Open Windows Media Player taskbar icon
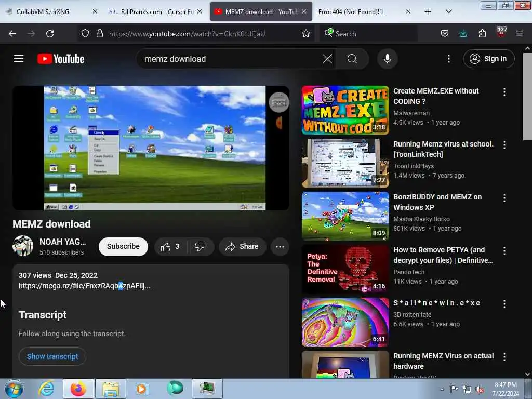Screen dimensions: 532x399 click(141, 389)
